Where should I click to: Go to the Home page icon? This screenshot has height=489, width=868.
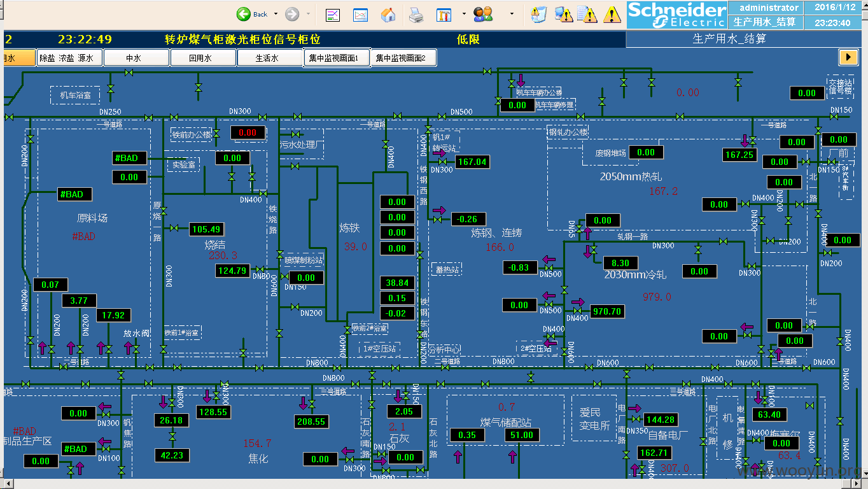(388, 15)
